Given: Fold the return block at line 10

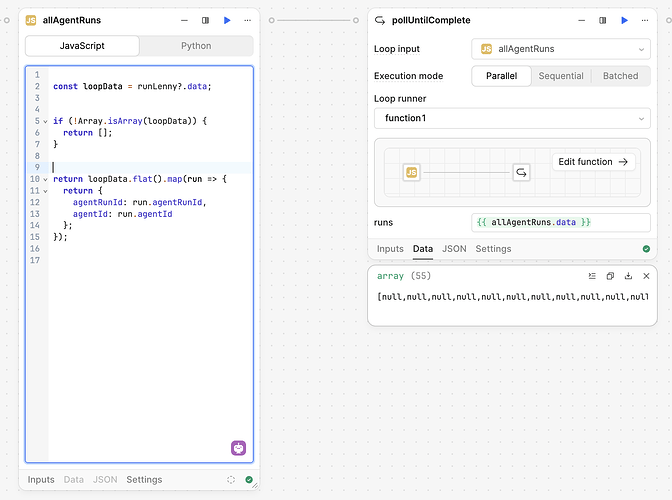Looking at the screenshot, I should [45, 179].
